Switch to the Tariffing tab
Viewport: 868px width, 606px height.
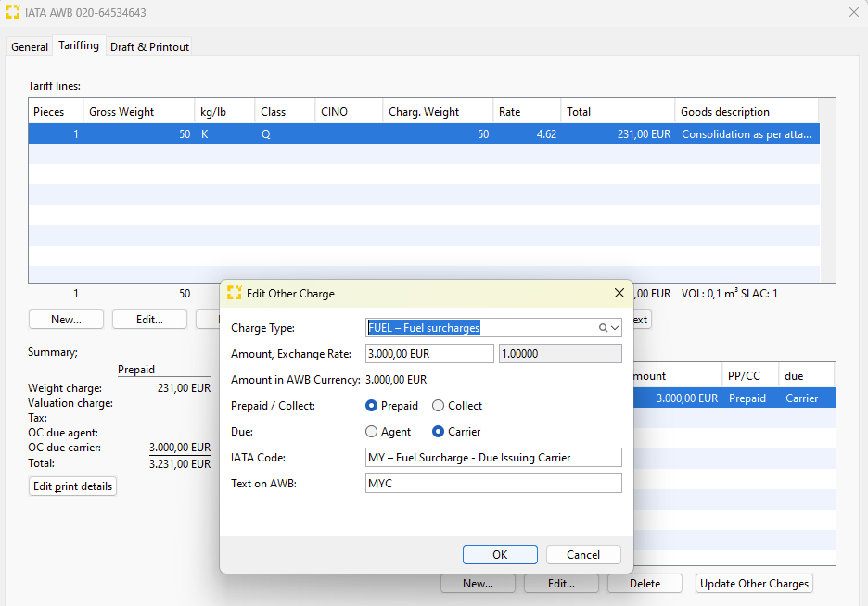pos(79,45)
